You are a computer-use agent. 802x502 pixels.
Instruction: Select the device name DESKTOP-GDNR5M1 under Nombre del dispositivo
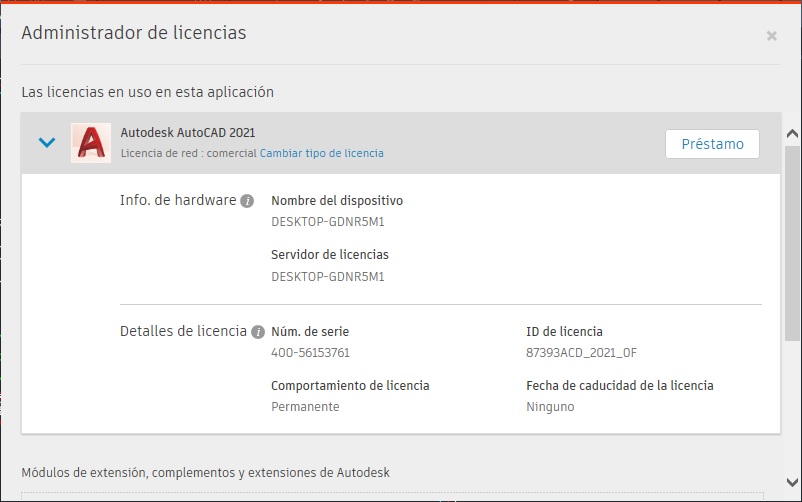pos(327,222)
